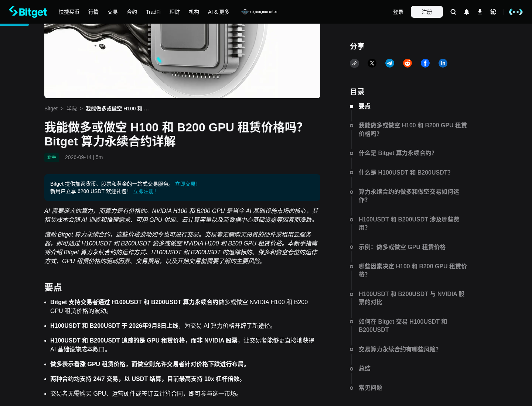Open the 机构 menu item
This screenshot has width=532, height=406.
pos(194,12)
